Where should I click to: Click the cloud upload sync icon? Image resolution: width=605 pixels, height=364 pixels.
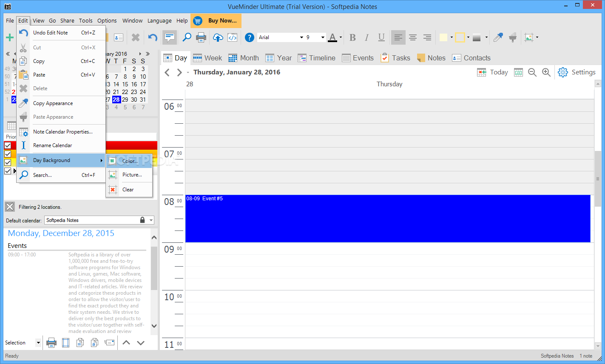(x=218, y=37)
